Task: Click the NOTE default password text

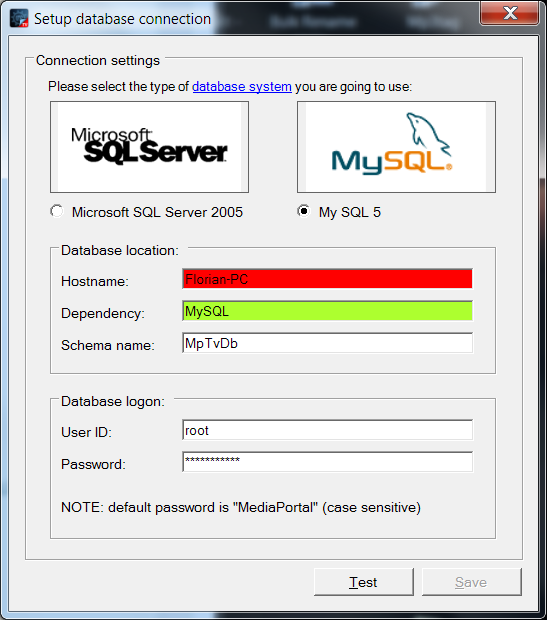Action: (x=241, y=507)
